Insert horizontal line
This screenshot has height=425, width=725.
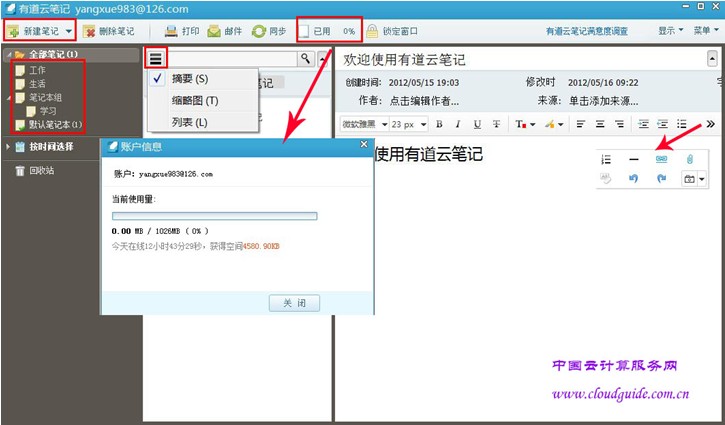point(634,160)
